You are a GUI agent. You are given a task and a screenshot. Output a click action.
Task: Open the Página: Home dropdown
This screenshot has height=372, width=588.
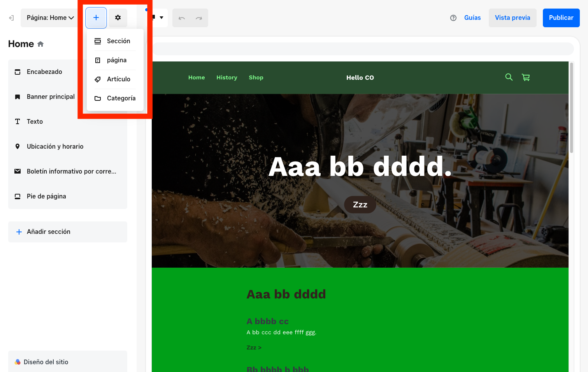pos(49,18)
